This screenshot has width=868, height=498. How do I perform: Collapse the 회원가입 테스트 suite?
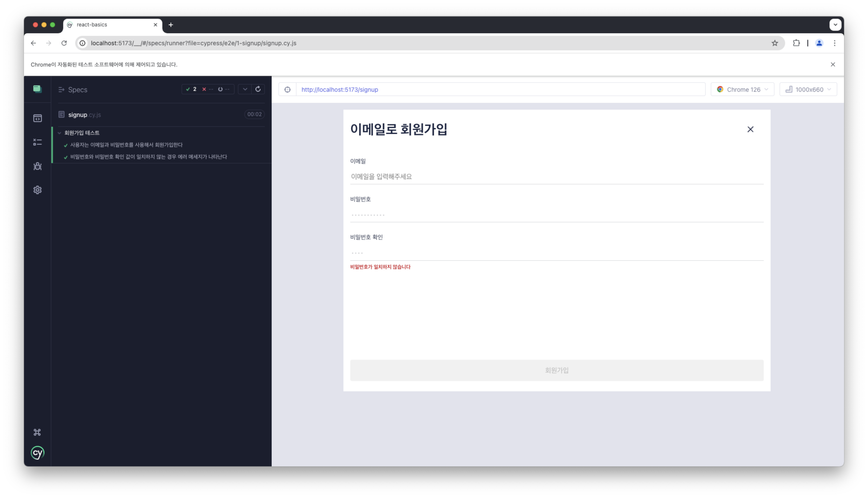click(x=60, y=133)
